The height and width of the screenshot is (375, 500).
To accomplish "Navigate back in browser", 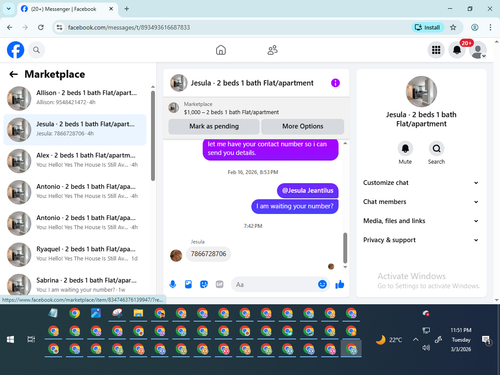I will (10, 27).
